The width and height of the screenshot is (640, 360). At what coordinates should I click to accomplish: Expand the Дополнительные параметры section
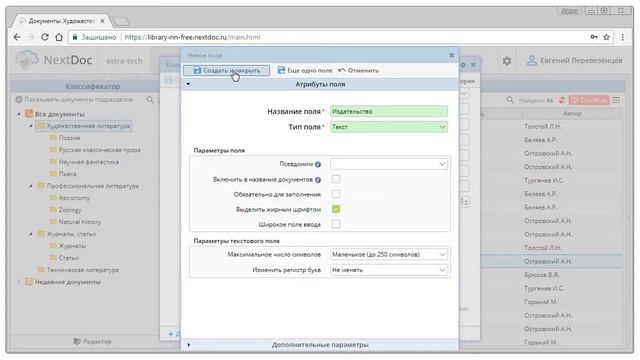(x=189, y=345)
